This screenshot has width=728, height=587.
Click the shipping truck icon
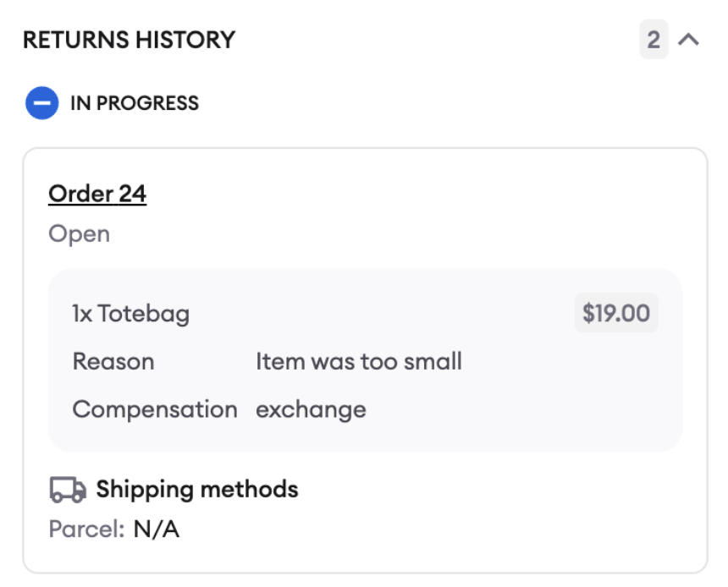coord(68,490)
